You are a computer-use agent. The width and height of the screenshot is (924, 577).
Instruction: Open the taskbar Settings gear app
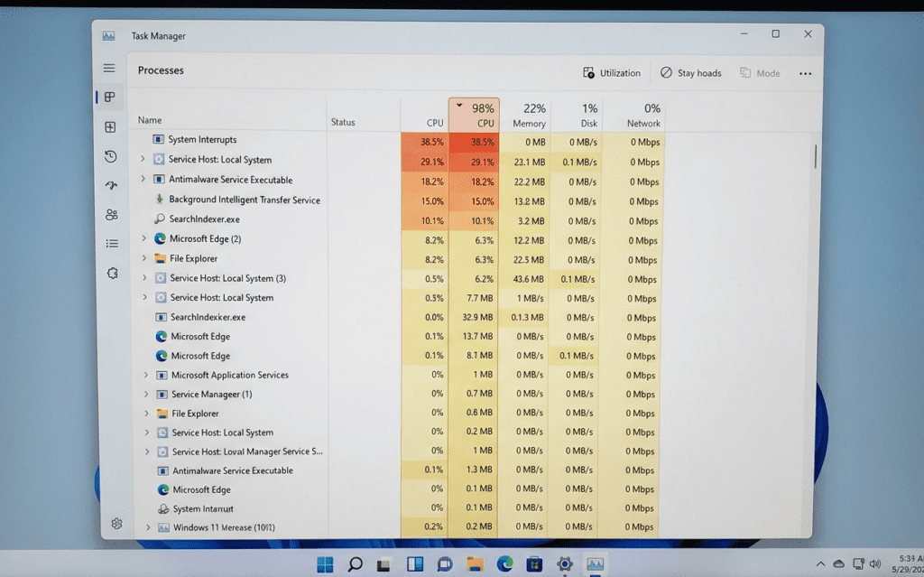click(565, 564)
